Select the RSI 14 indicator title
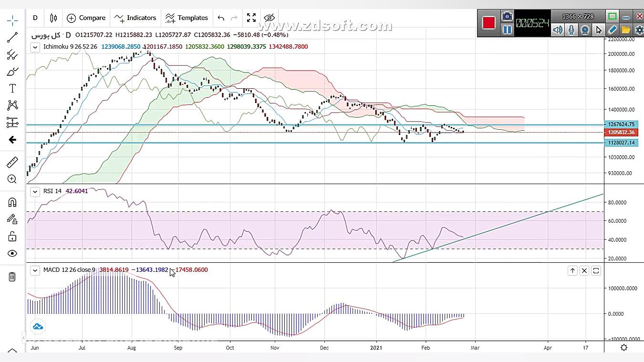Viewport: 644px width, 362px height. pyautogui.click(x=52, y=191)
